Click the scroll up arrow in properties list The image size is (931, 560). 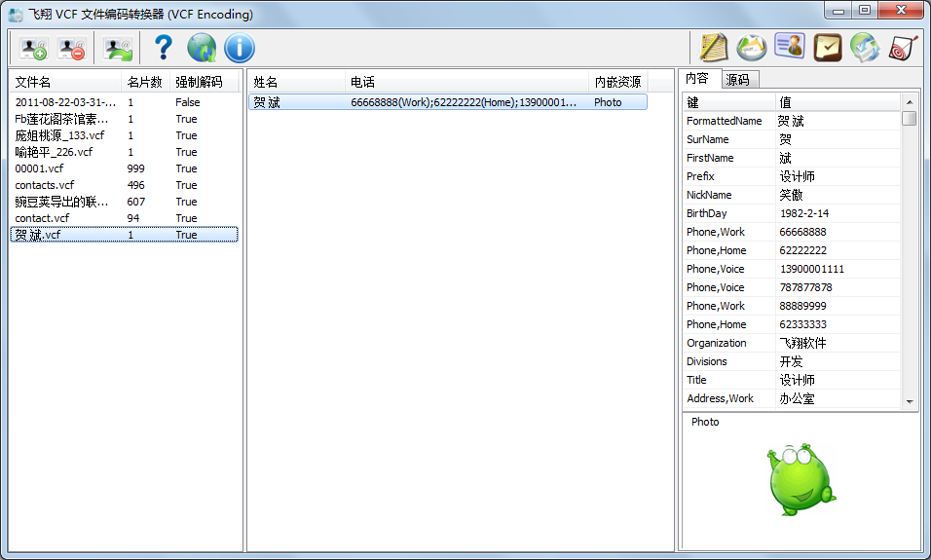[909, 102]
